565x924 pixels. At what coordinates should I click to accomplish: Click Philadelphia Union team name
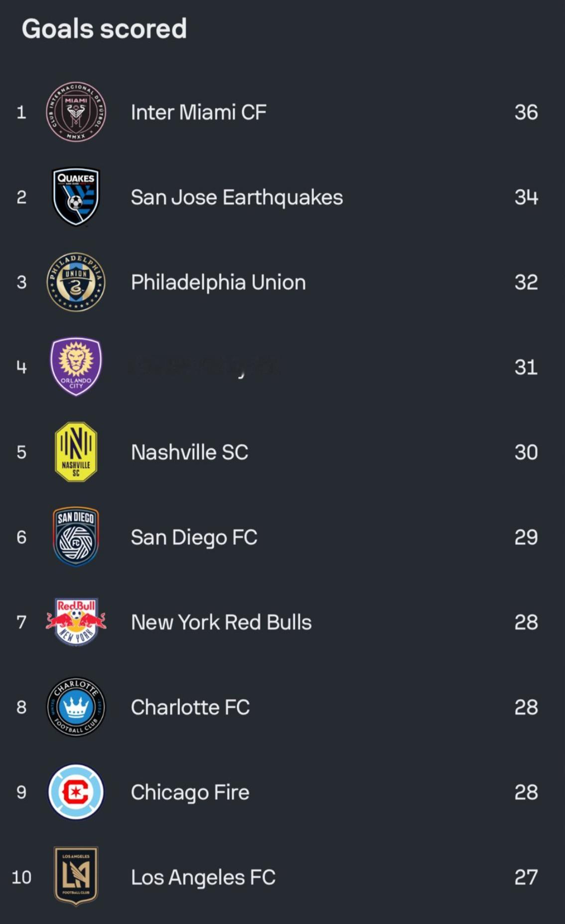pos(218,283)
